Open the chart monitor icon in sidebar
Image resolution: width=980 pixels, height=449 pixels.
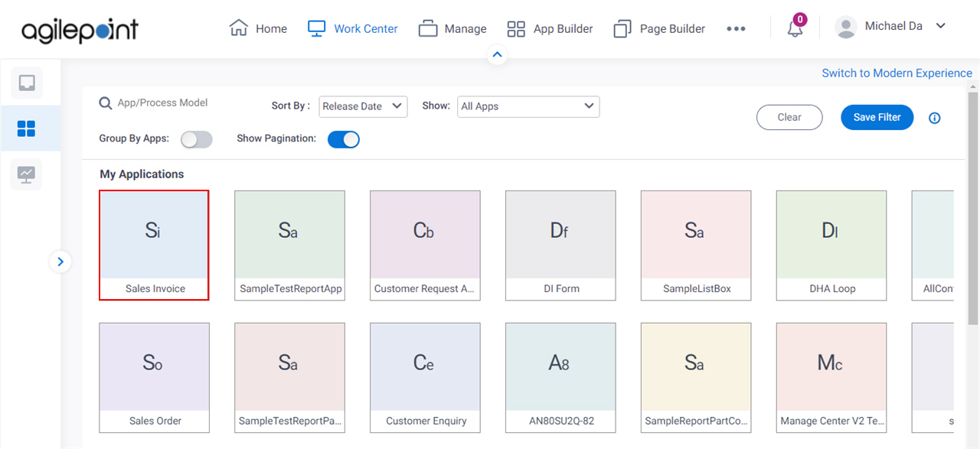pyautogui.click(x=27, y=174)
